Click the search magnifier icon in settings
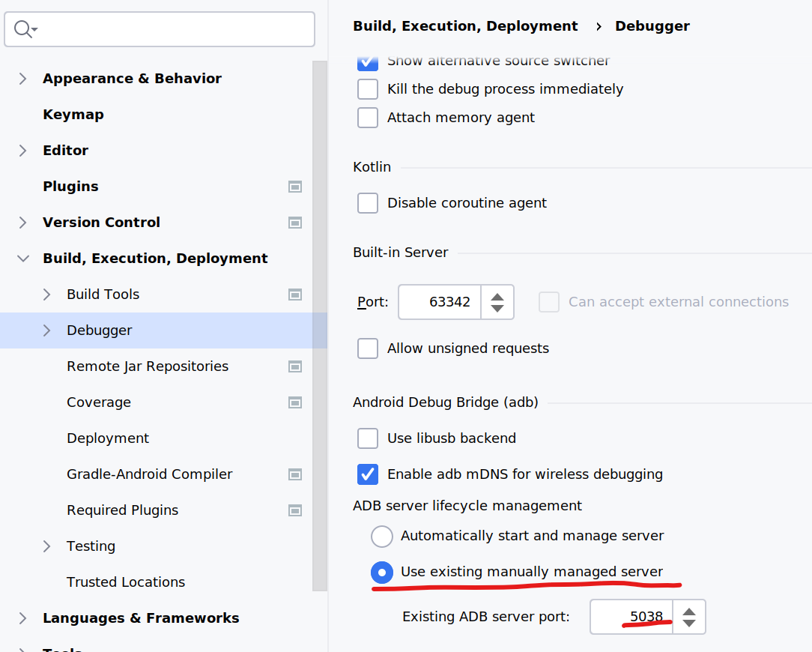812x652 pixels. click(22, 29)
